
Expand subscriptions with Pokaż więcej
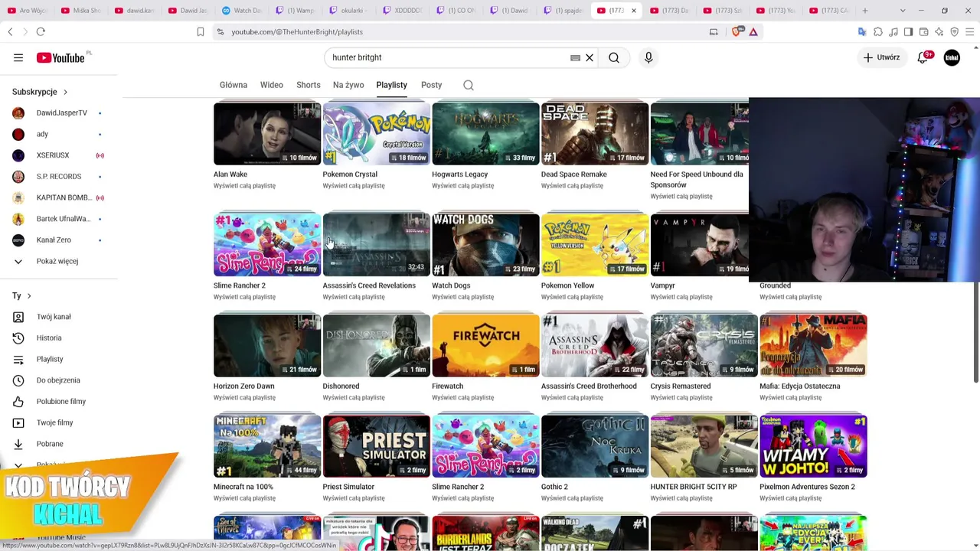click(59, 262)
